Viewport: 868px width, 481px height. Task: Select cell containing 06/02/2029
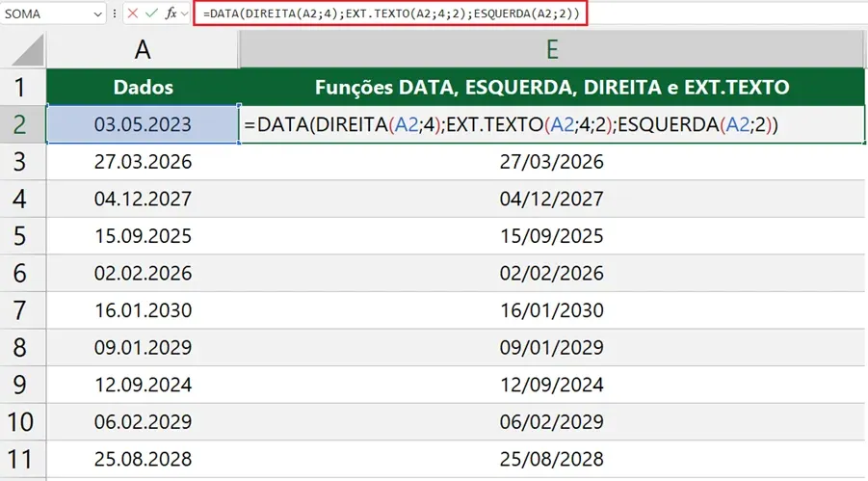point(552,421)
